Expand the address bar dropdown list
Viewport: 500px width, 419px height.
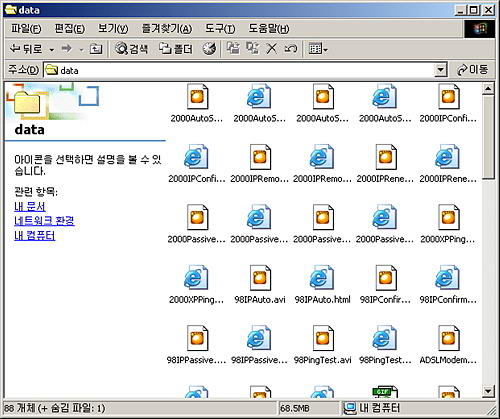click(441, 70)
